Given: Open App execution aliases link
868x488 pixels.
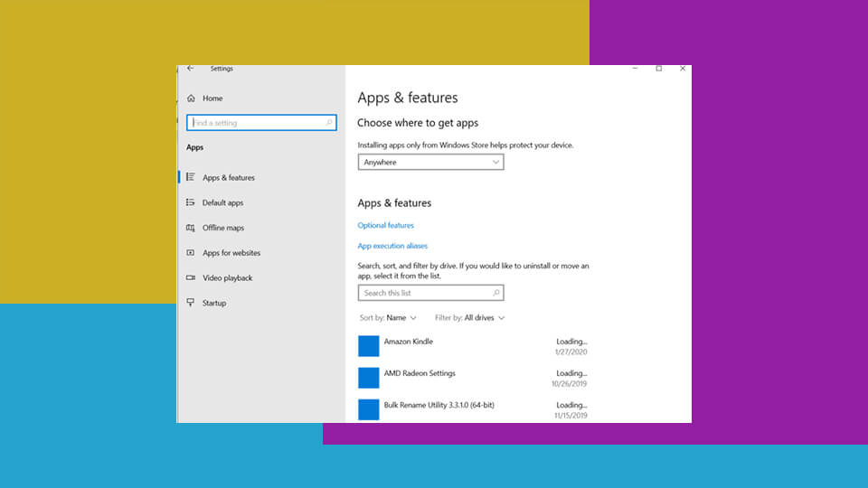Looking at the screenshot, I should (392, 246).
